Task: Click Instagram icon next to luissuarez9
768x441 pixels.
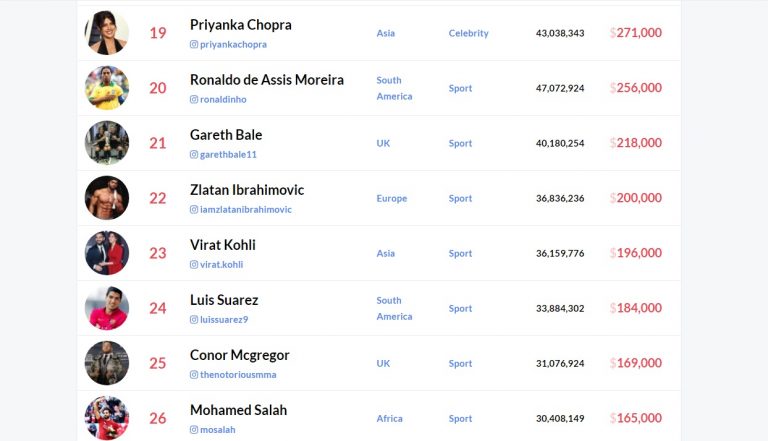Action: click(194, 319)
